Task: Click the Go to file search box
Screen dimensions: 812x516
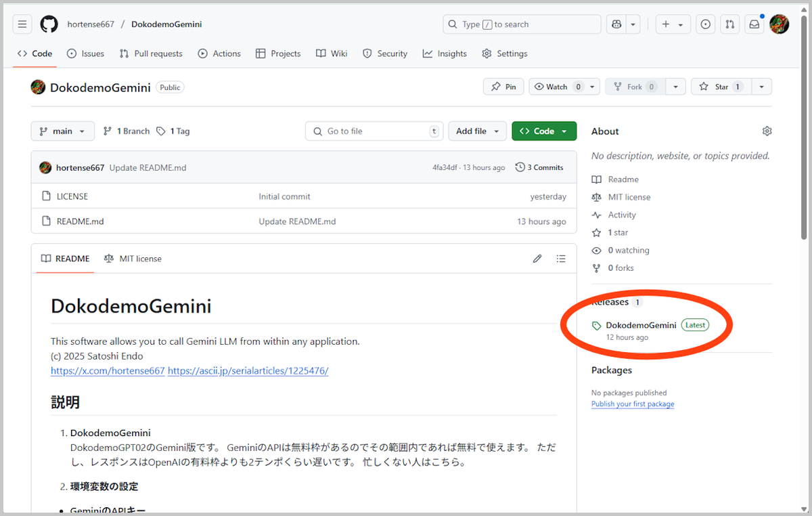Action: coord(374,131)
